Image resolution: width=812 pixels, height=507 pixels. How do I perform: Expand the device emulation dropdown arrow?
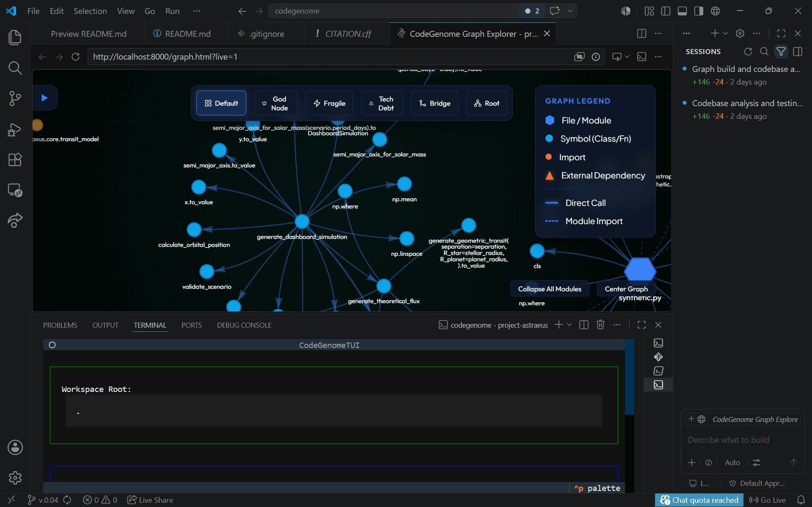627,57
